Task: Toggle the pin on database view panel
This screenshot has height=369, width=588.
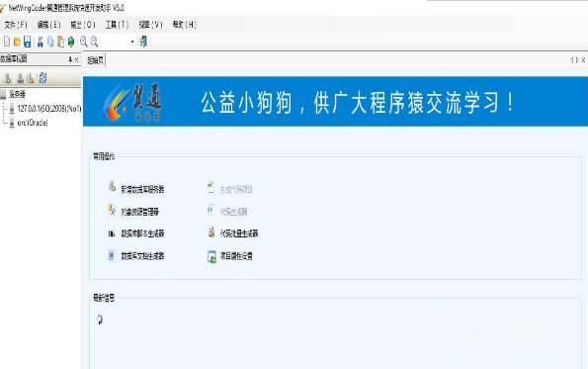Action: click(x=70, y=59)
